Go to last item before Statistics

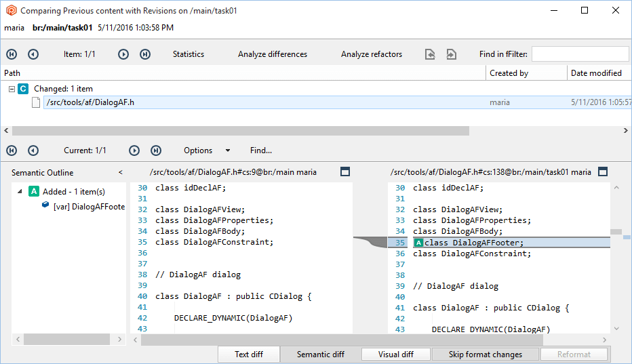pos(145,54)
